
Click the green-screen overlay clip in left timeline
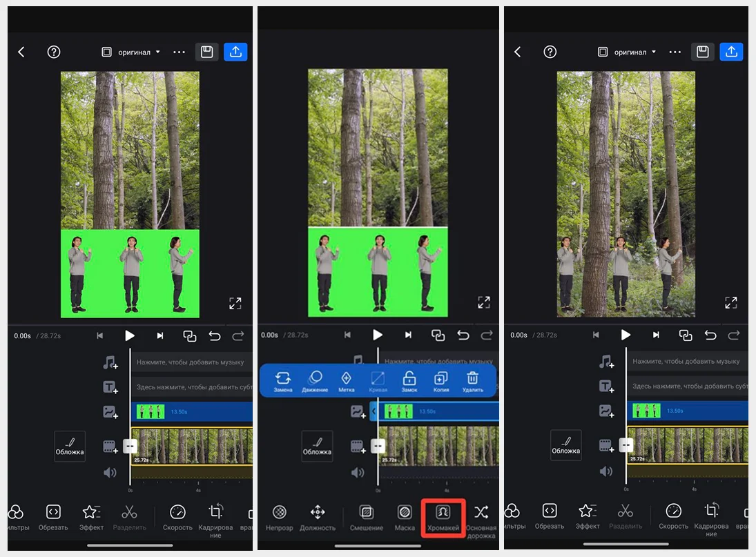click(x=151, y=411)
